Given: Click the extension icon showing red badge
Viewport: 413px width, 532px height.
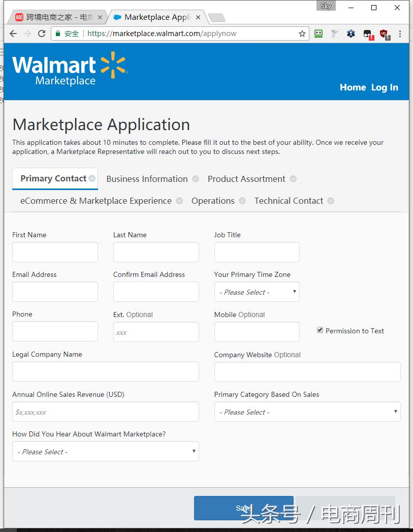Looking at the screenshot, I should 367,34.
